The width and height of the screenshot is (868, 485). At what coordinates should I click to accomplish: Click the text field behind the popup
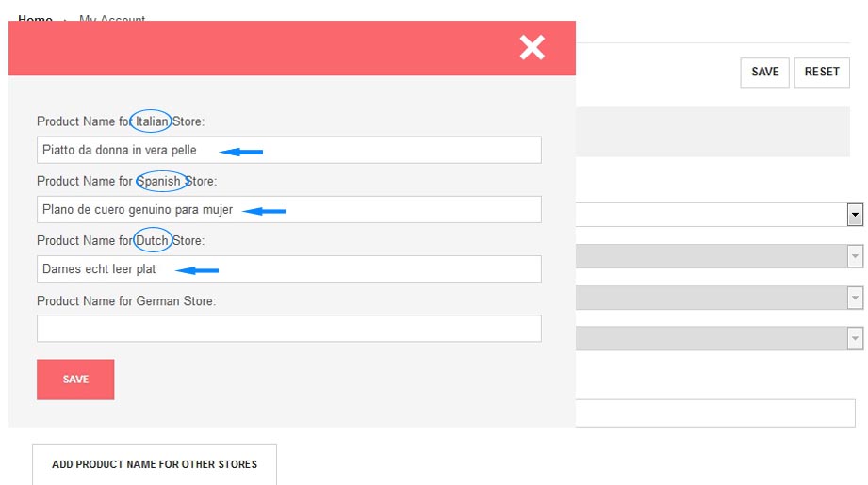pyautogui.click(x=714, y=412)
